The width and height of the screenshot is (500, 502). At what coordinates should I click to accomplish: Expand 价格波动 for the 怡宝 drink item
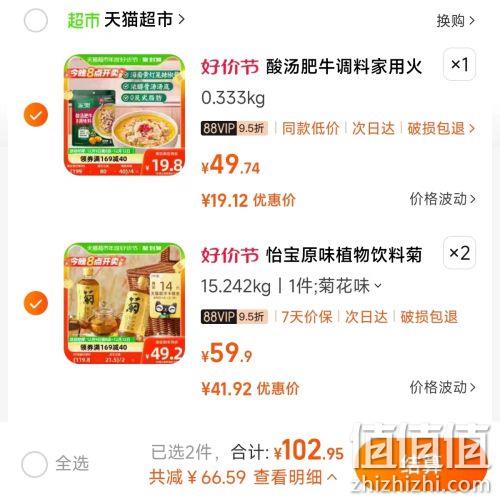(x=442, y=387)
